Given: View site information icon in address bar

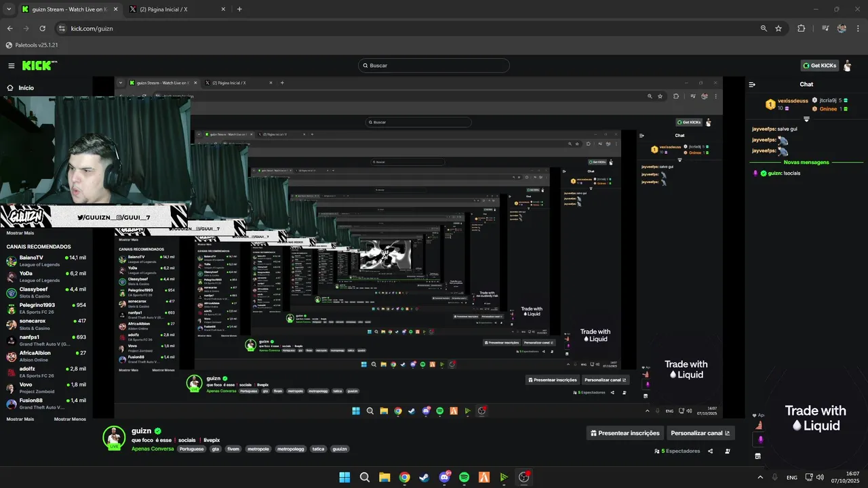Looking at the screenshot, I should click(x=62, y=28).
